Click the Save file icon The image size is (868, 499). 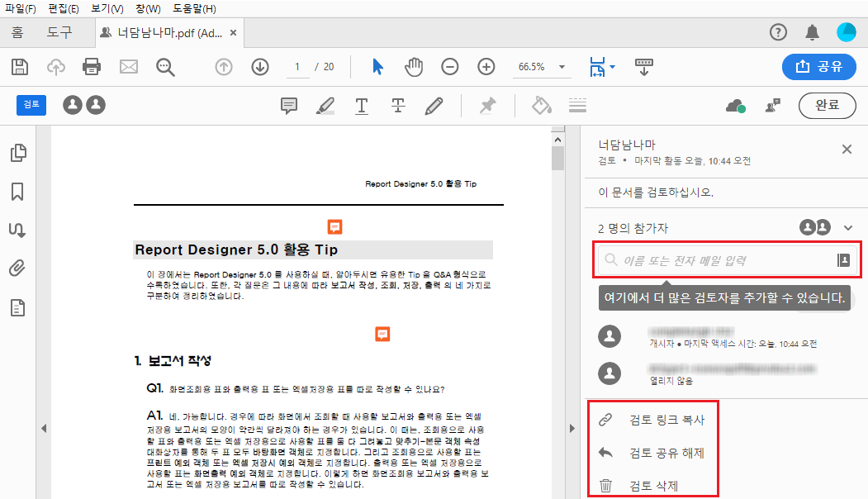tap(20, 67)
